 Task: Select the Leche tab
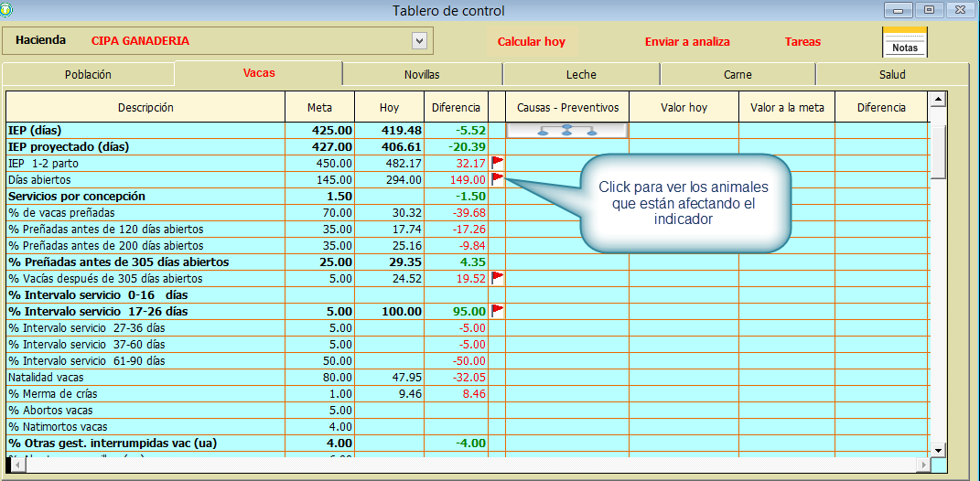click(581, 75)
